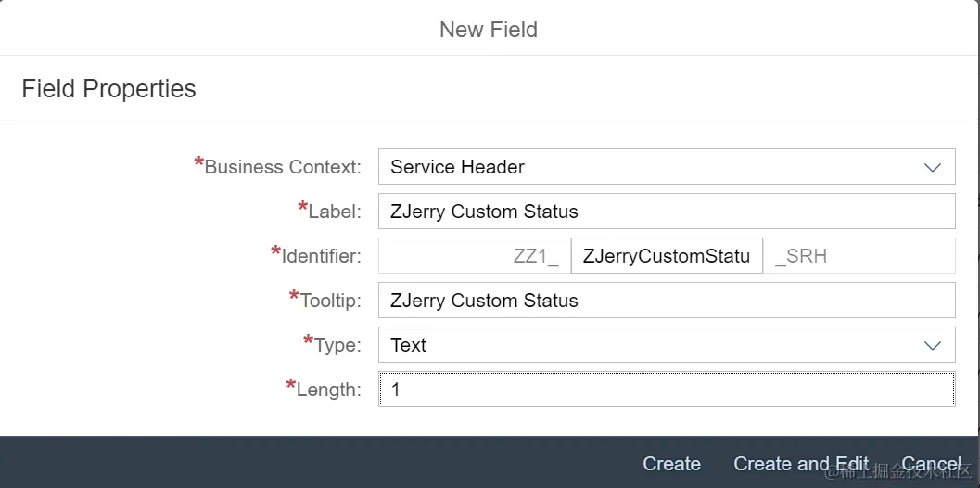Focus the Label input field
Screen dimensions: 980x488
[666, 212]
